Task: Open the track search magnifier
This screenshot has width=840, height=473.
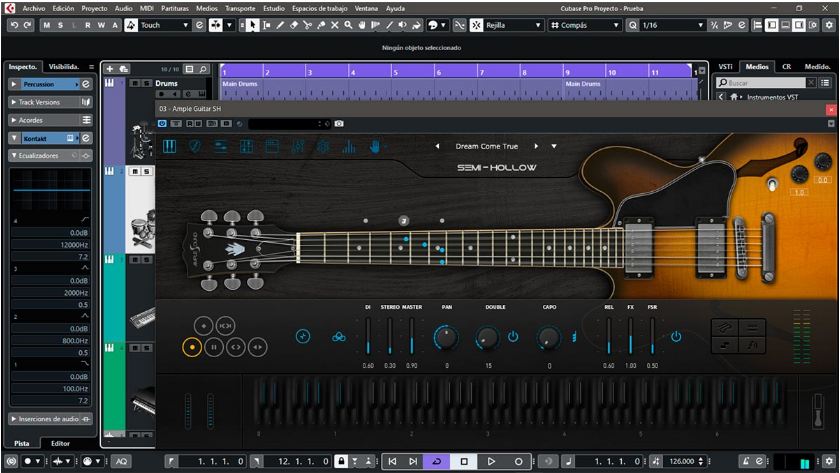Action: pyautogui.click(x=203, y=69)
